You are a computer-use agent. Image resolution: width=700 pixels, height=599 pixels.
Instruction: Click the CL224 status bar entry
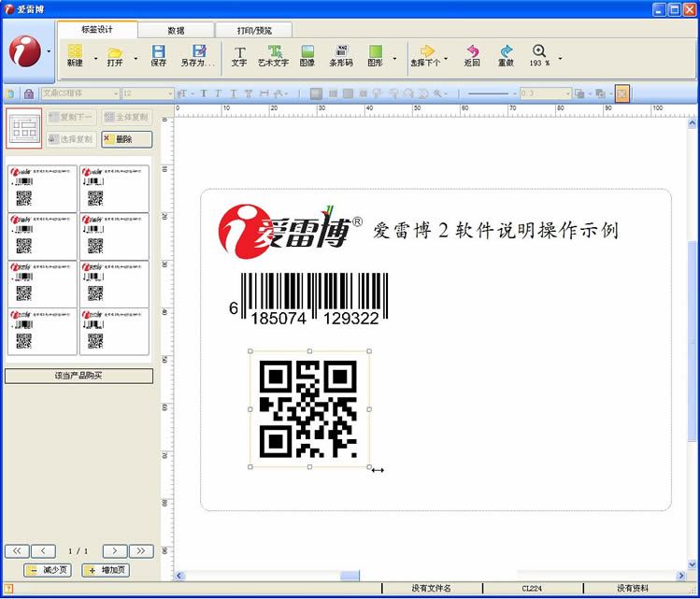[x=532, y=589]
